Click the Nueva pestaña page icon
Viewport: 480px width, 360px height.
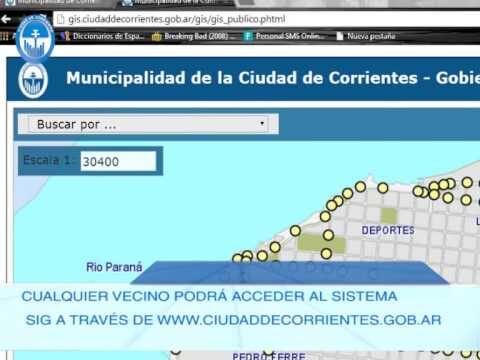click(340, 36)
